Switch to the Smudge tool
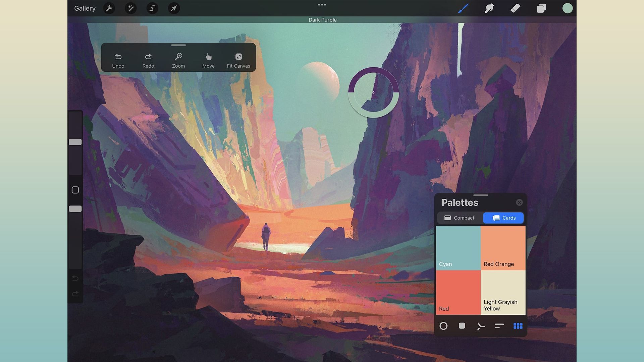Image resolution: width=644 pixels, height=362 pixels. point(489,8)
